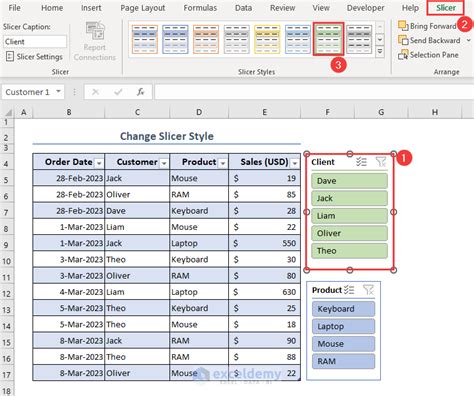Image resolution: width=474 pixels, height=396 pixels.
Task: Switch to the Home tab
Action: 52,8
